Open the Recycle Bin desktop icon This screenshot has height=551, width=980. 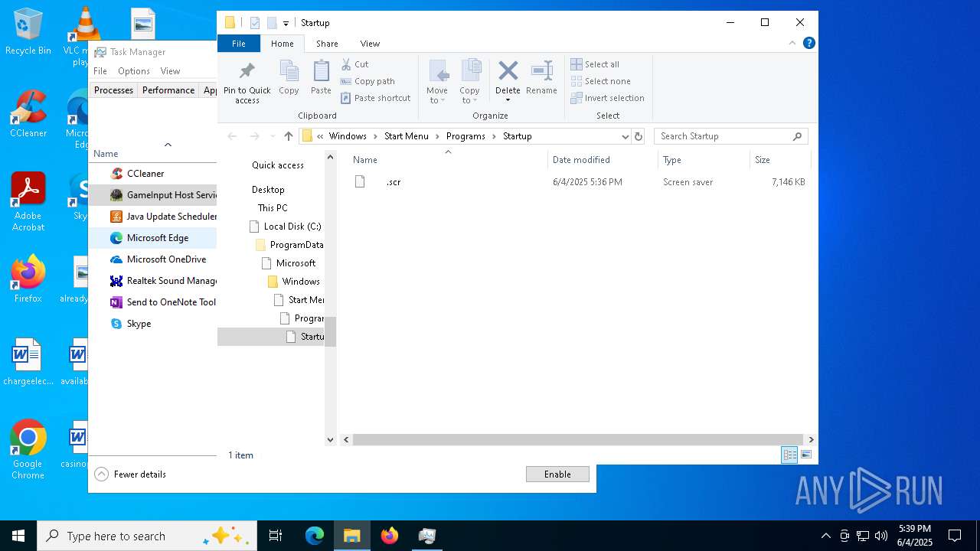pyautogui.click(x=28, y=32)
